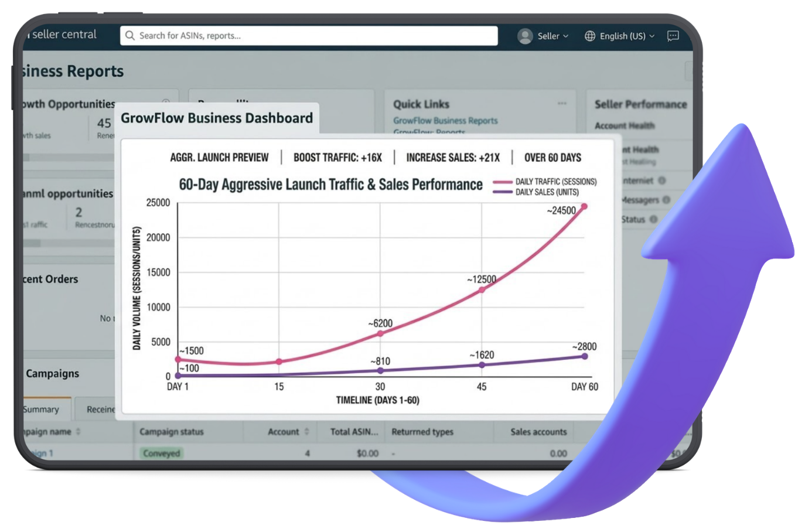Click the ~1620 Day 45 sales point
This screenshot has height=532, width=805.
point(482,364)
